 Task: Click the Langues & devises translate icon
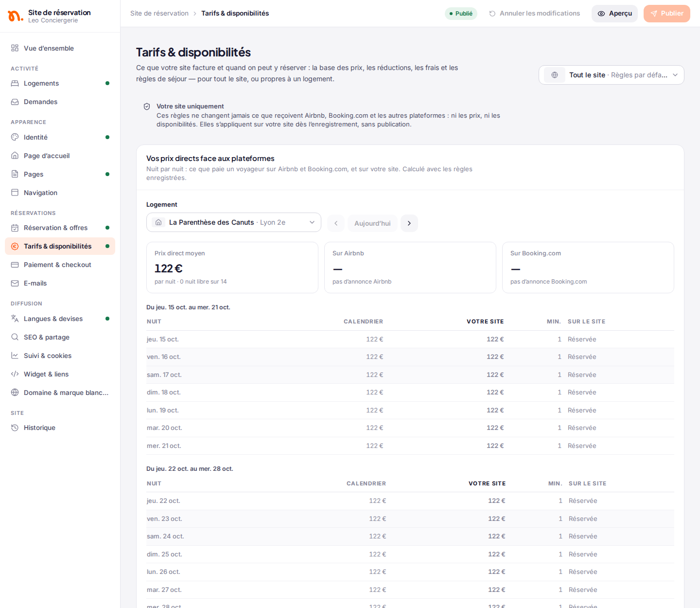tap(15, 319)
